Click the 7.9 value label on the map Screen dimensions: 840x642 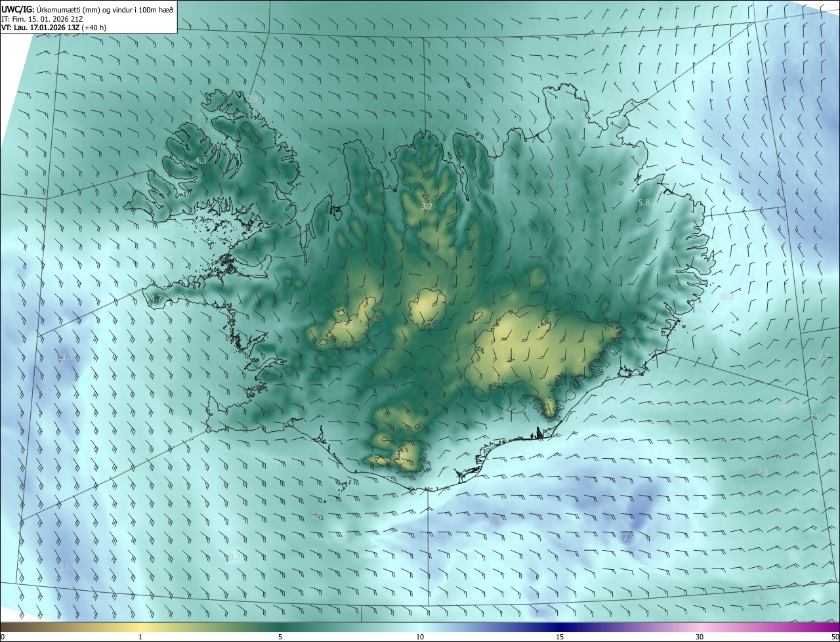coord(252,98)
